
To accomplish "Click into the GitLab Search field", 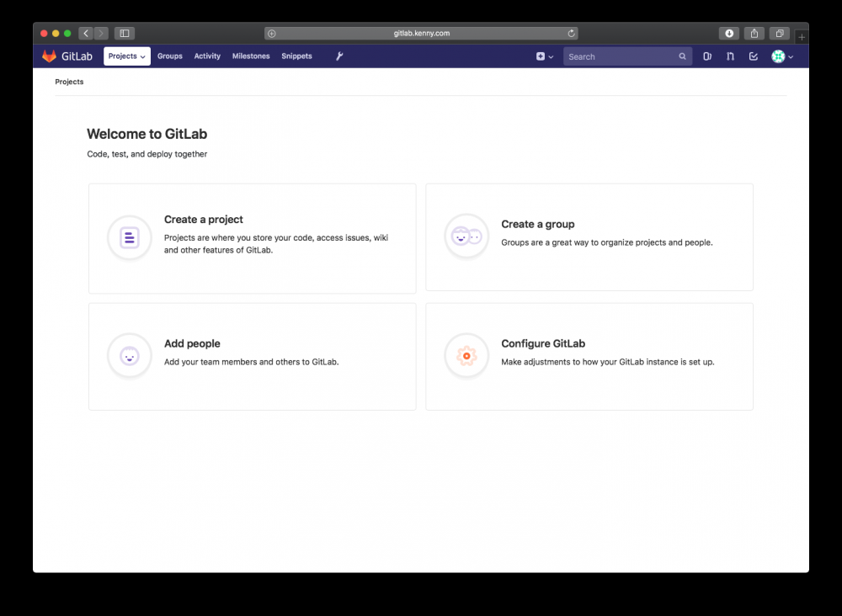I will point(621,56).
